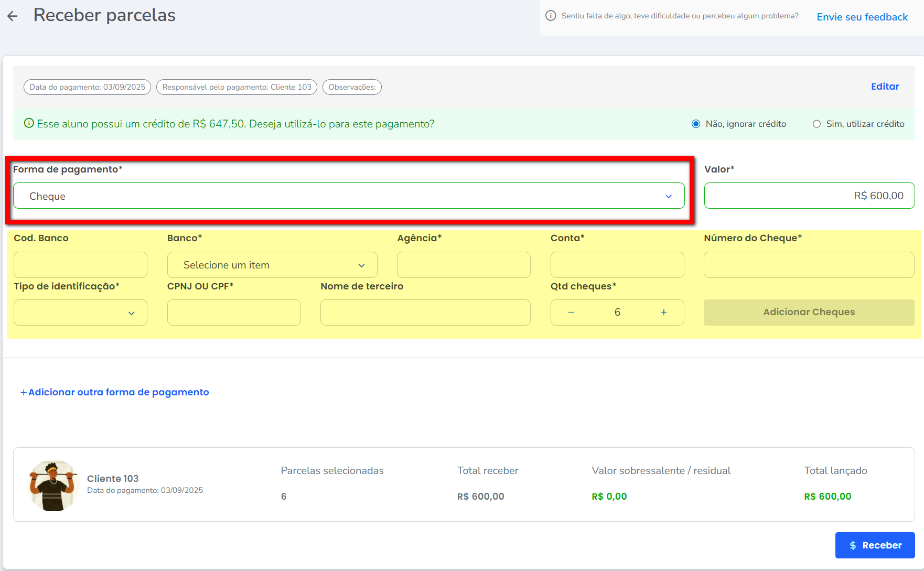Click the Adicionar Cheques button
Viewport: 924px width, 571px height.
click(x=809, y=313)
